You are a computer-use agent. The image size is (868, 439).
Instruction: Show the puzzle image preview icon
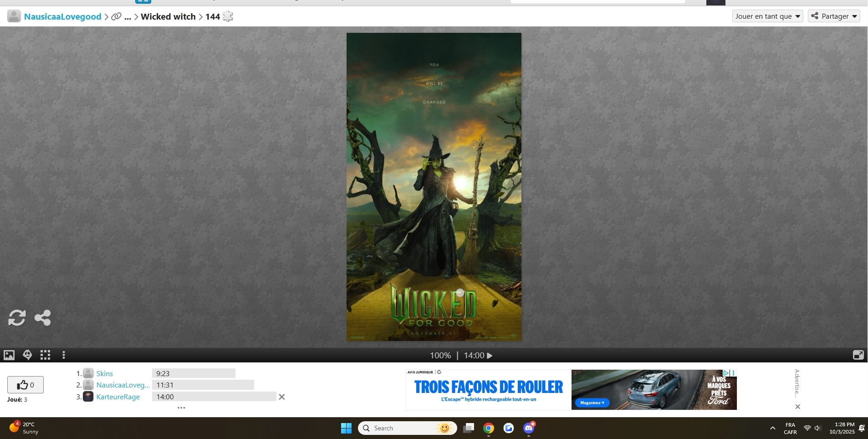[9, 355]
